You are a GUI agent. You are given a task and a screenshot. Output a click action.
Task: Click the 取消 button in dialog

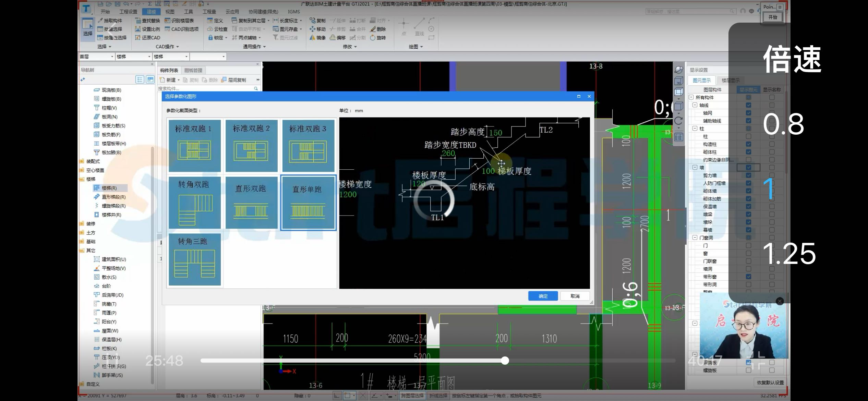tap(575, 296)
